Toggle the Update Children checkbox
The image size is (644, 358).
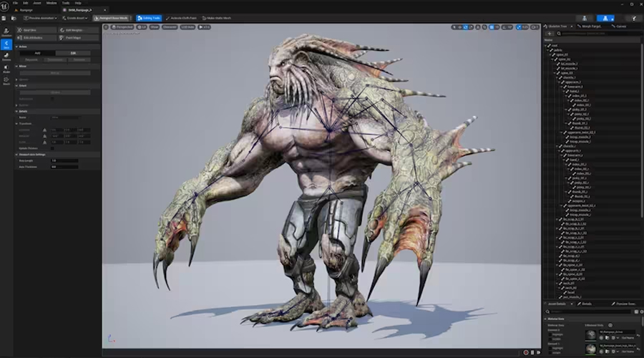click(52, 148)
